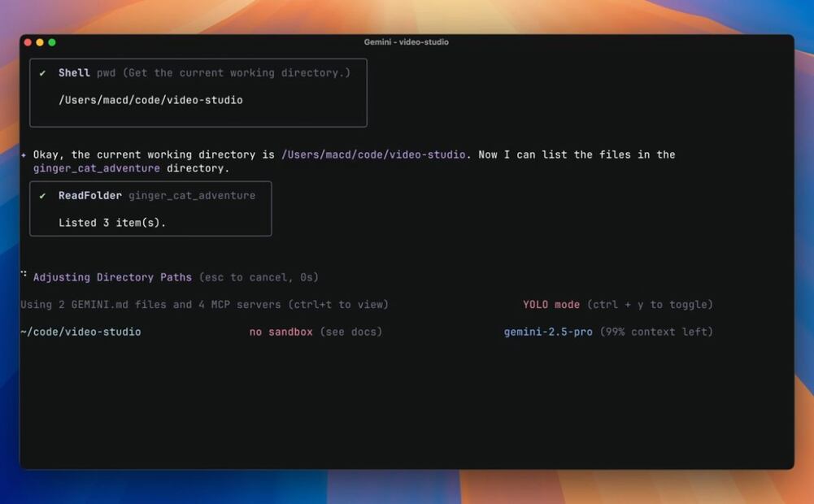This screenshot has height=504, width=814.
Task: Click the sparkle icon before the Okay response
Action: 24,154
